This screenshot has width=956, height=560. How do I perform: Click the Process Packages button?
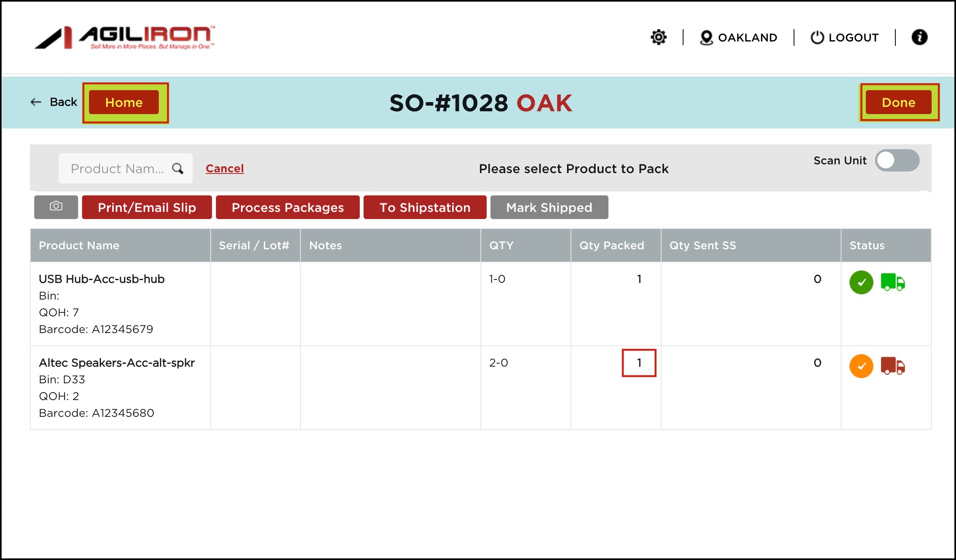coord(287,207)
